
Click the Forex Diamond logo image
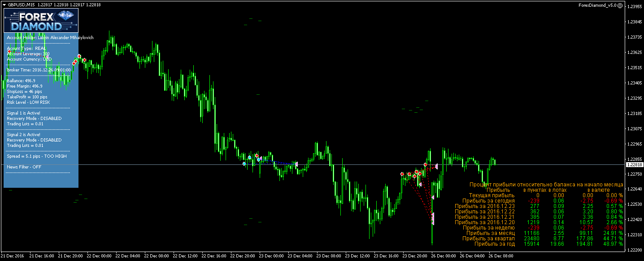41,21
